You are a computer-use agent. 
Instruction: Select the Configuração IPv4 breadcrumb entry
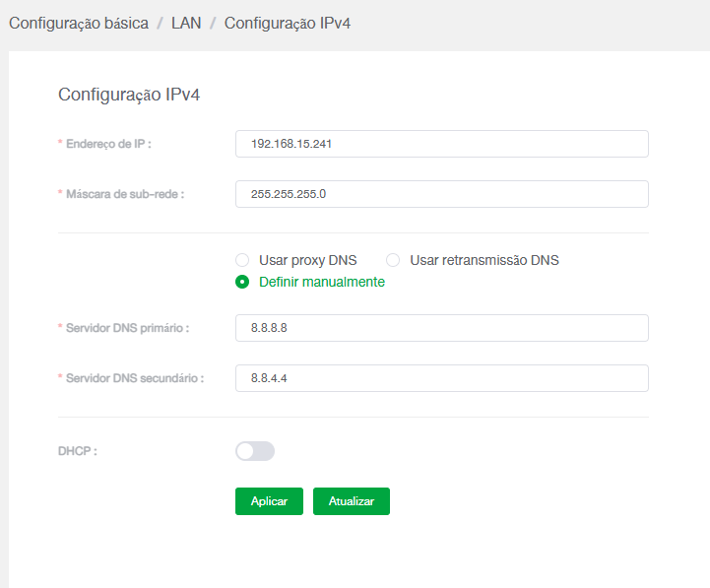pyautogui.click(x=288, y=23)
